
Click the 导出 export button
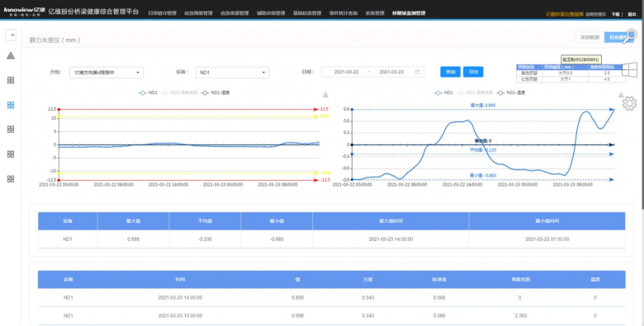click(x=473, y=72)
